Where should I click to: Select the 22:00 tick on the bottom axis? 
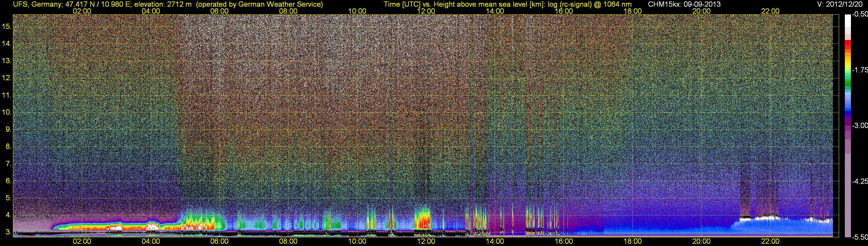770,241
